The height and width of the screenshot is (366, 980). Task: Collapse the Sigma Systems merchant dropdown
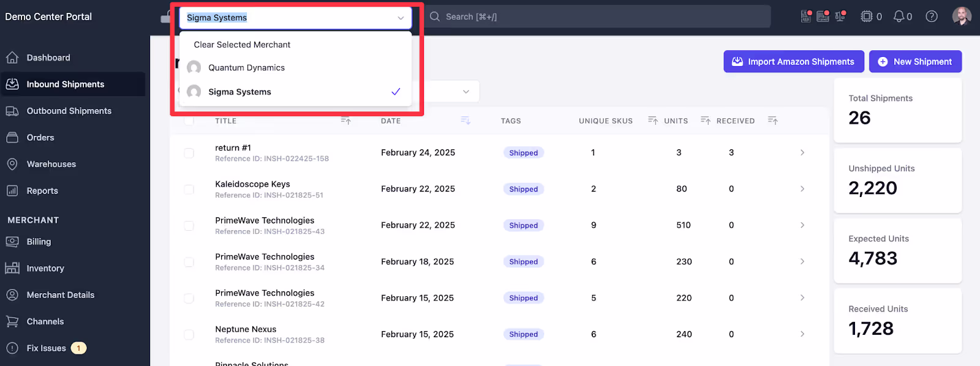click(x=401, y=18)
